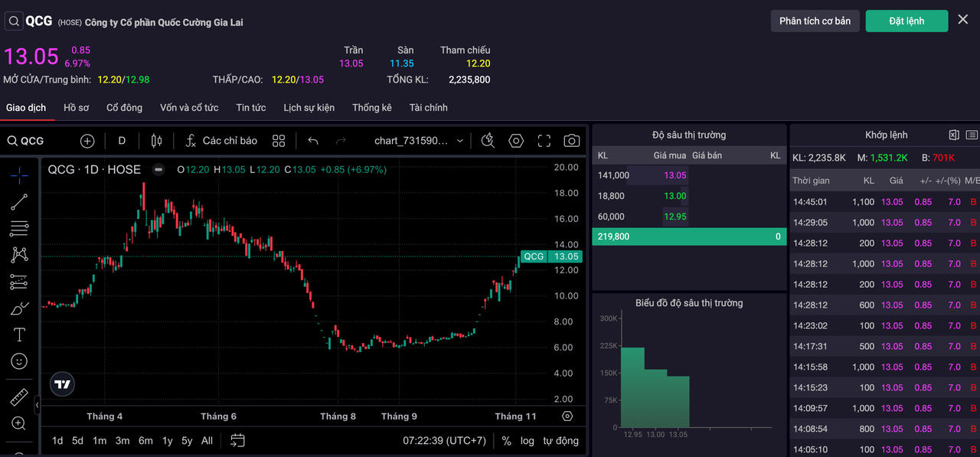Open Phân tích cơ bản
Viewport: 980px width, 457px height.
click(x=815, y=21)
